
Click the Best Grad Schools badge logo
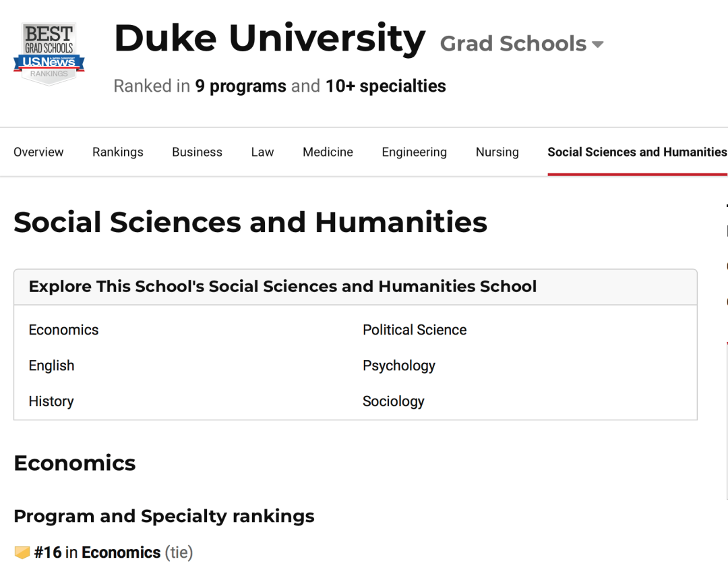click(x=49, y=53)
